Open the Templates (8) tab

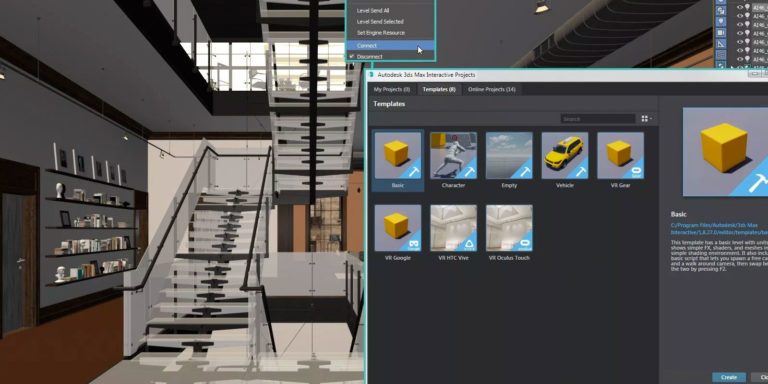(439, 89)
